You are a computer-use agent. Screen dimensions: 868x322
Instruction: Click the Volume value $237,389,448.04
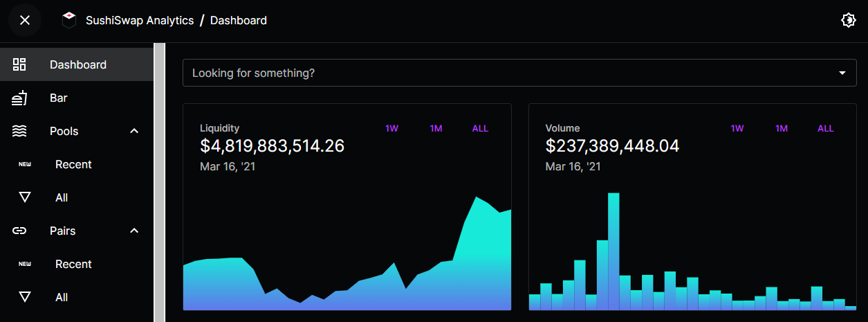point(613,146)
